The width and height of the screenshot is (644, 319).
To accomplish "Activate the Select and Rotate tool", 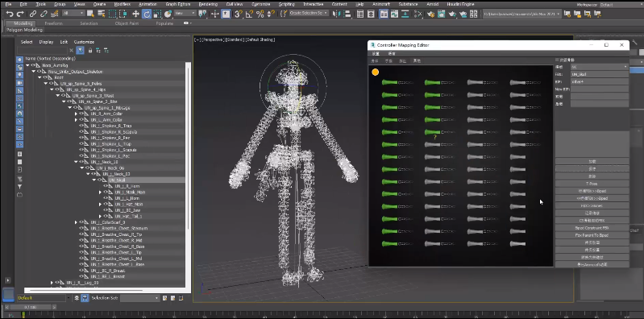I will 147,14.
